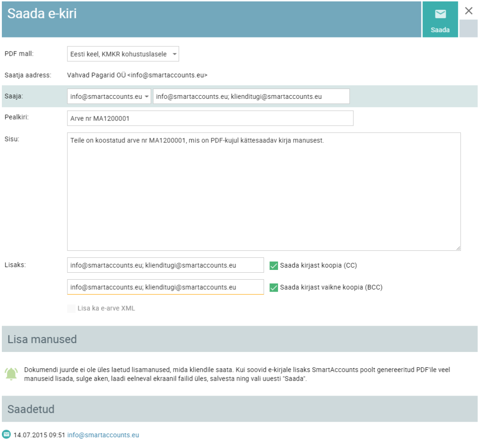Expand the Saaja recipient address dropdown
Viewport: 480px width, 448px height.
pyautogui.click(x=109, y=97)
